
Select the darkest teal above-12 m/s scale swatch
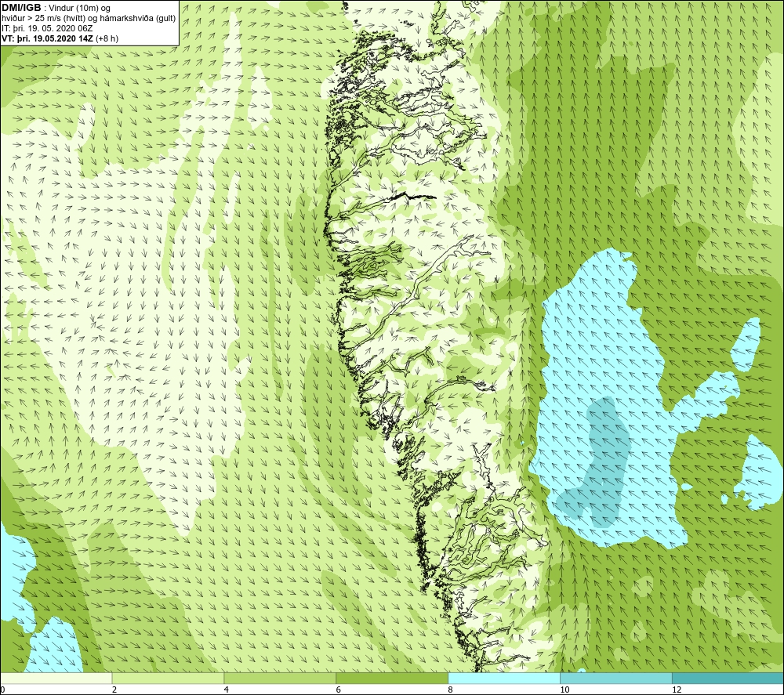point(728,678)
